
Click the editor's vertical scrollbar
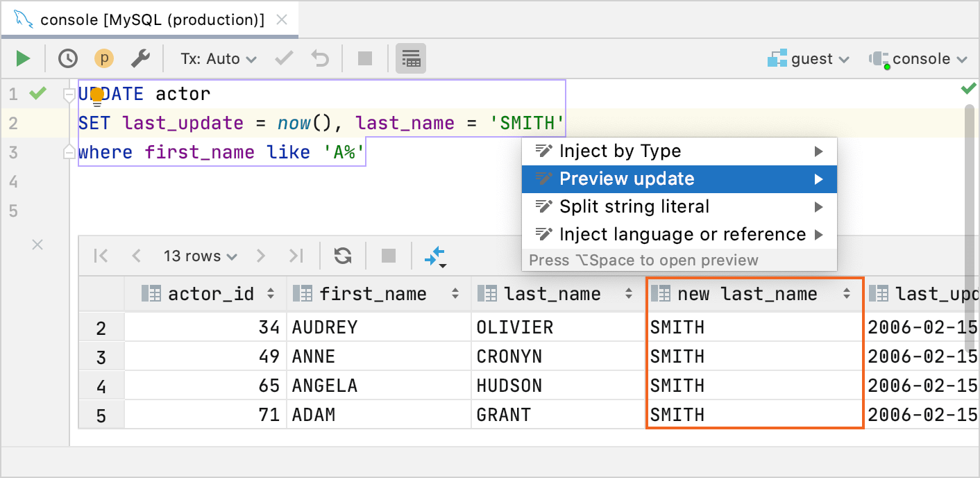coord(970,229)
